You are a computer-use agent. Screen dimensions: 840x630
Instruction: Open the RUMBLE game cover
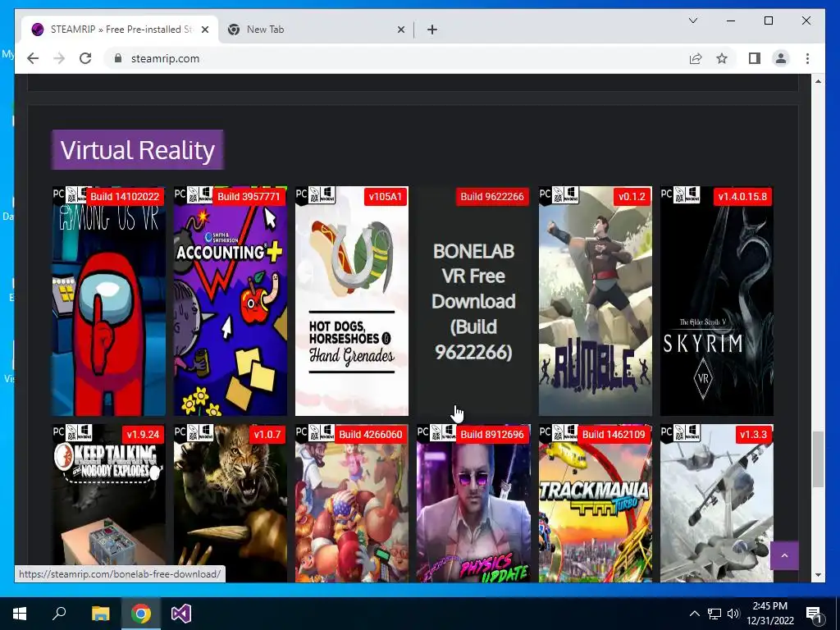(596, 301)
